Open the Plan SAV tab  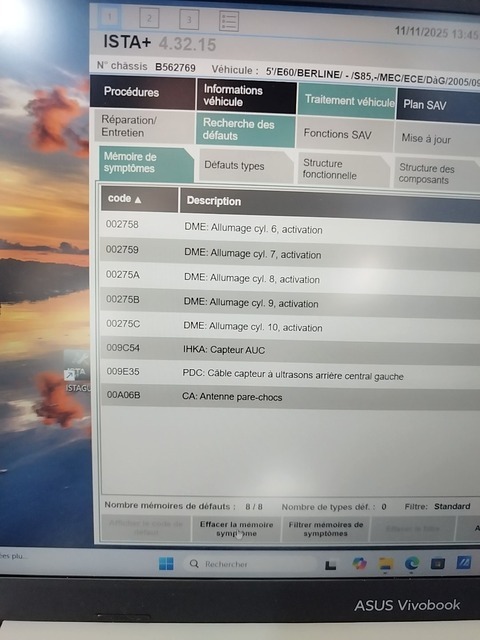[438, 105]
